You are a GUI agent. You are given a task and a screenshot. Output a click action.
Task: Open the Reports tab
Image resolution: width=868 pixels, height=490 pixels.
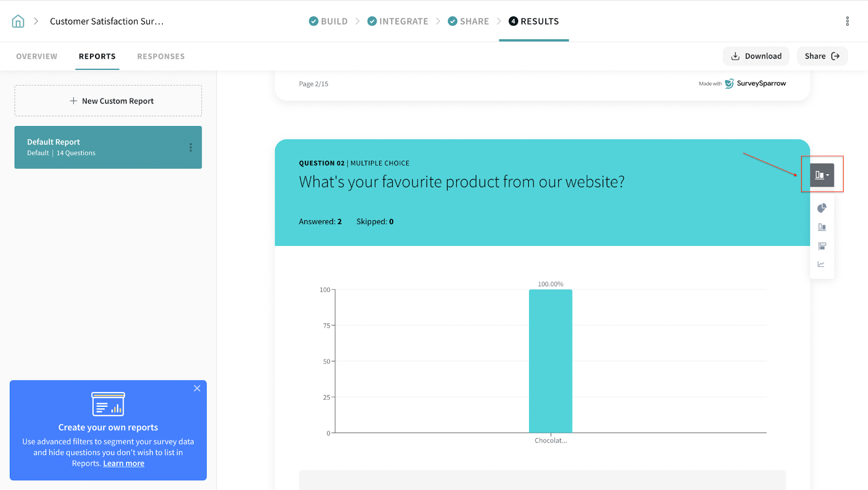97,56
